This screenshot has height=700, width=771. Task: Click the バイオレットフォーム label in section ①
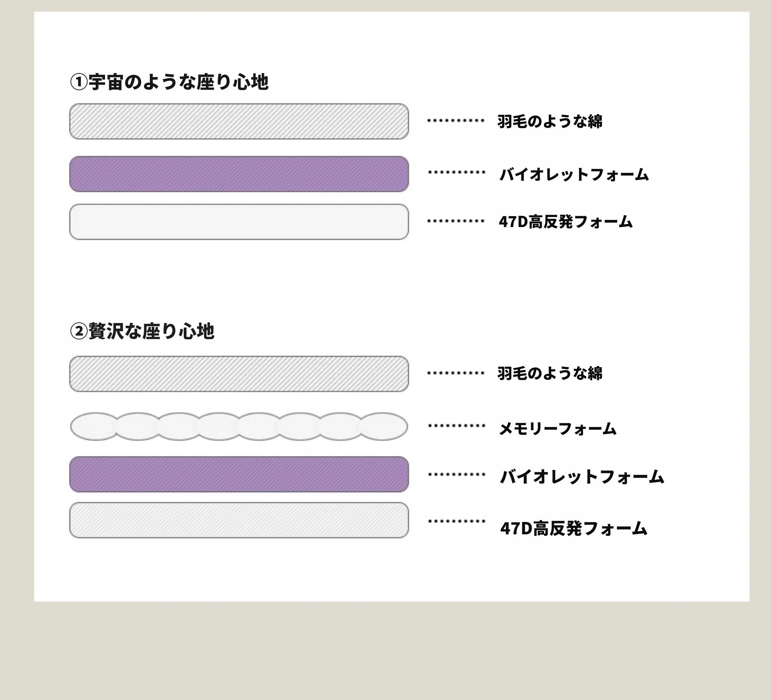coord(574,174)
